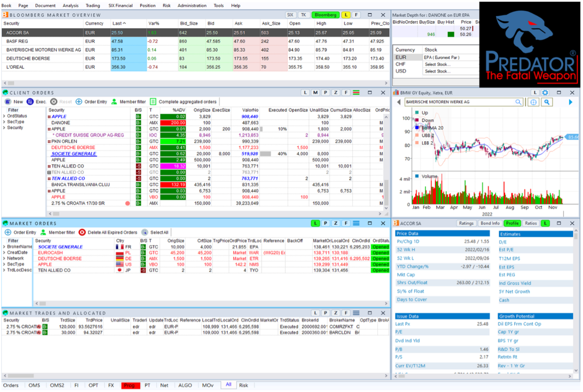Open the SIX Financial menu

pos(121,6)
